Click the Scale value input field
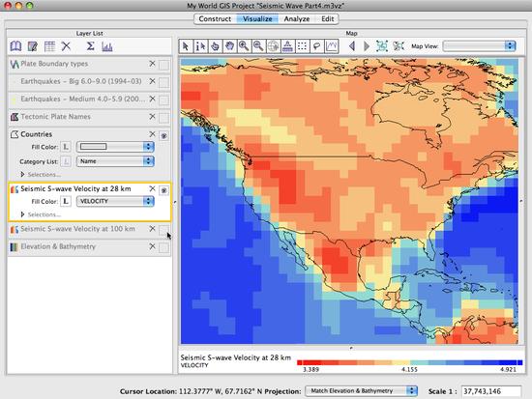Screen dimensions: 532x399 click(x=491, y=391)
